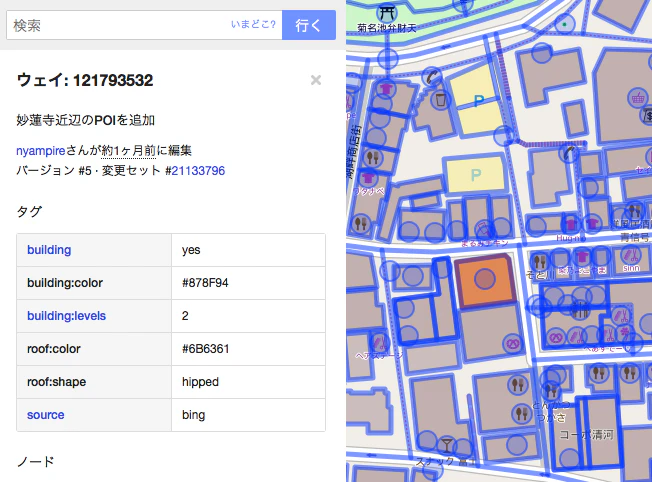Click the restaurant icon in the thick-bordered block below そと川

(x=580, y=309)
